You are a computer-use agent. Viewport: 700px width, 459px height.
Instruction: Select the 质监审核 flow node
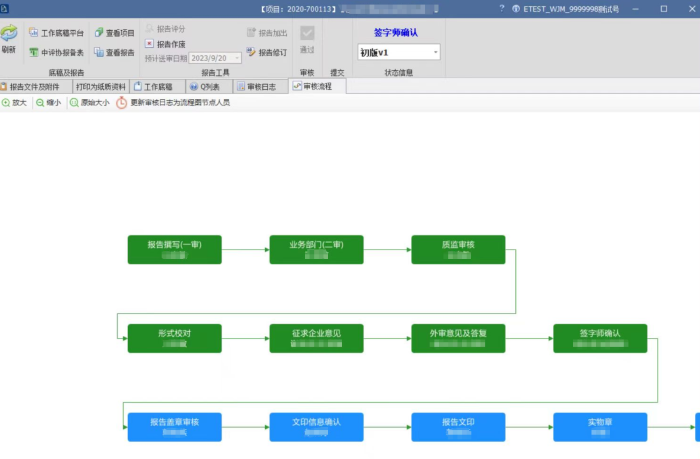(x=458, y=249)
